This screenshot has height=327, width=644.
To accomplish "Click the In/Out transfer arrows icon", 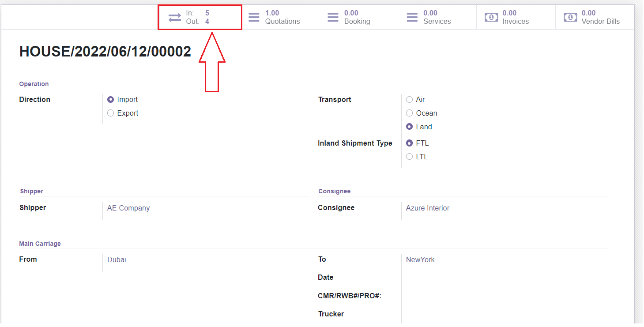I will [175, 17].
